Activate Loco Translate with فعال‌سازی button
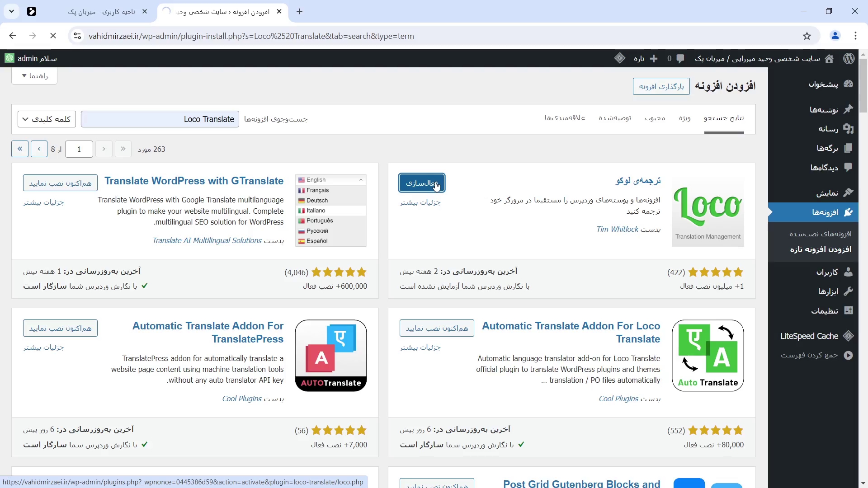Image resolution: width=868 pixels, height=488 pixels. [421, 183]
